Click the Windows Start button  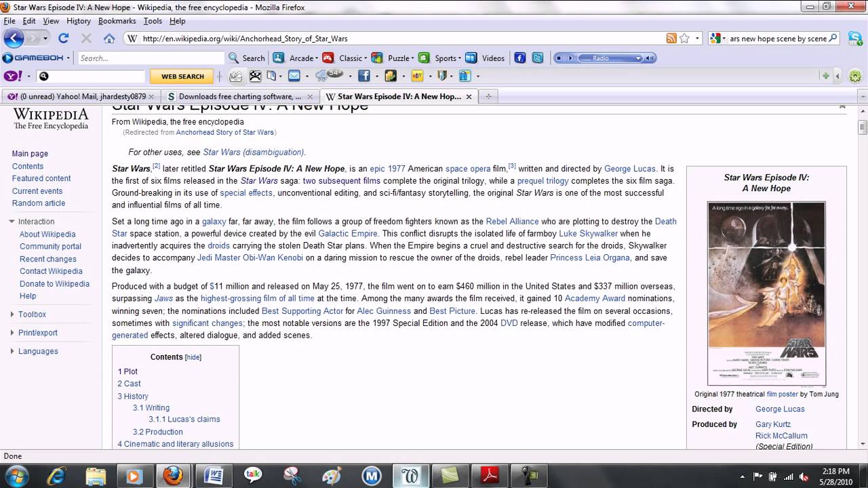15,475
